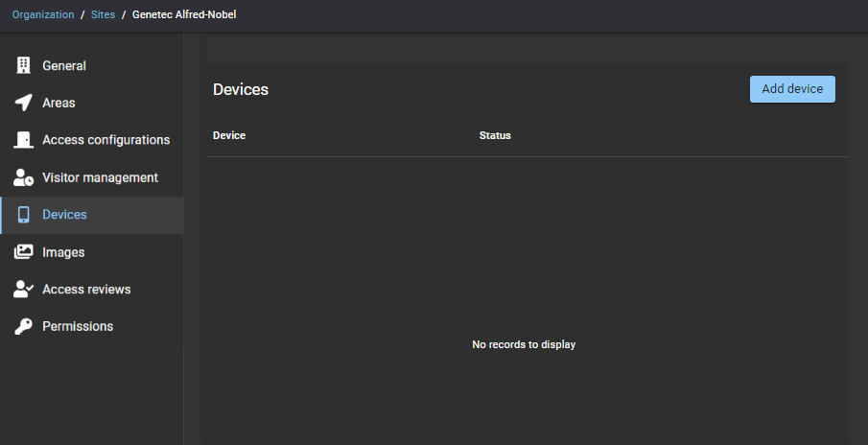Navigate to Organization breadcrumb link
This screenshot has height=445, width=868.
pyautogui.click(x=43, y=15)
